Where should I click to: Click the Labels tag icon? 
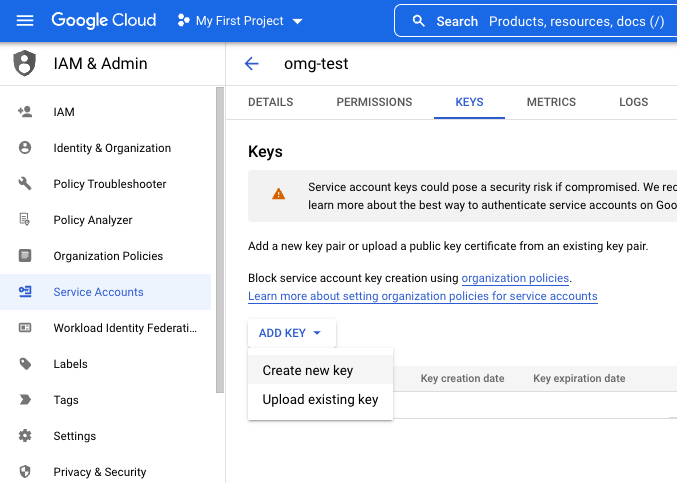[x=25, y=363]
